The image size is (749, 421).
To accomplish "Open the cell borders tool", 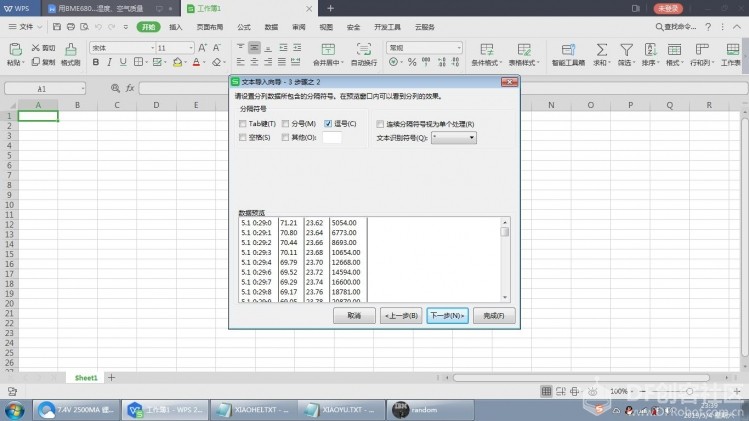I will [138, 62].
